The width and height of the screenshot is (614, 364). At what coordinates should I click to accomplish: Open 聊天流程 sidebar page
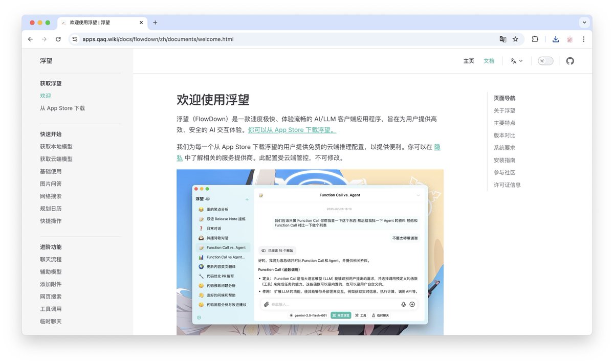click(51, 259)
